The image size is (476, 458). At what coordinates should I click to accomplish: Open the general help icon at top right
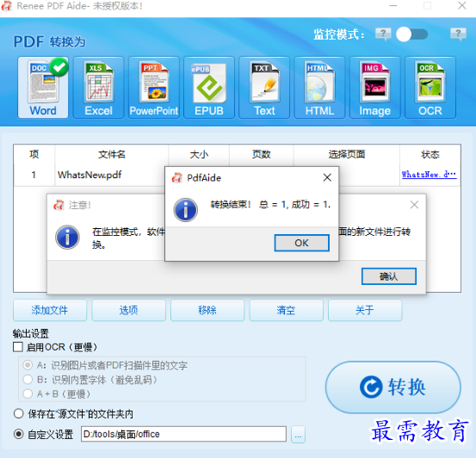(x=458, y=34)
